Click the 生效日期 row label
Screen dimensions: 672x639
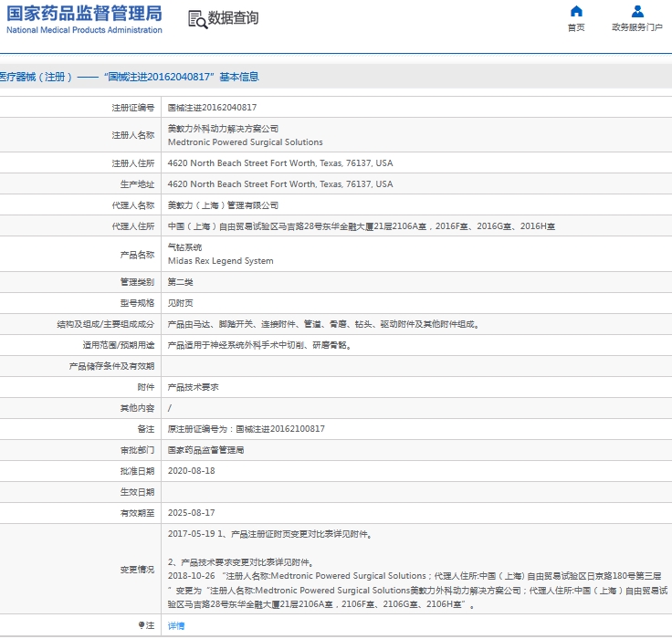[137, 492]
